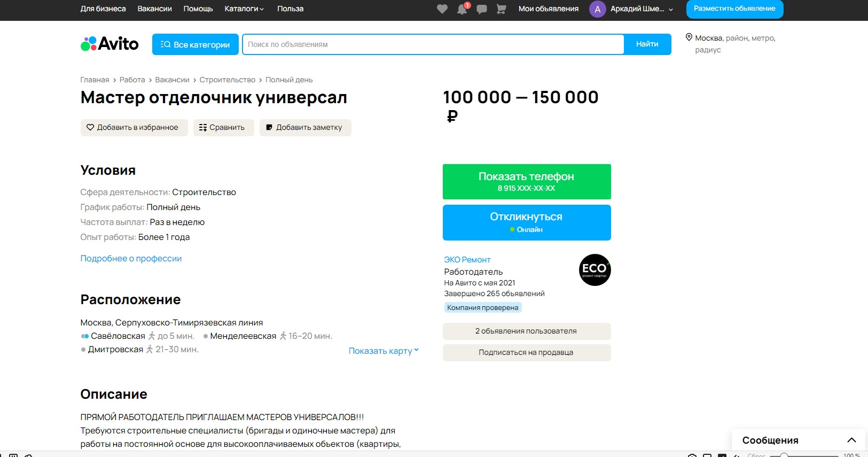Expand the Показать карту map section
Viewport: 868px width, 457px height.
click(x=384, y=351)
